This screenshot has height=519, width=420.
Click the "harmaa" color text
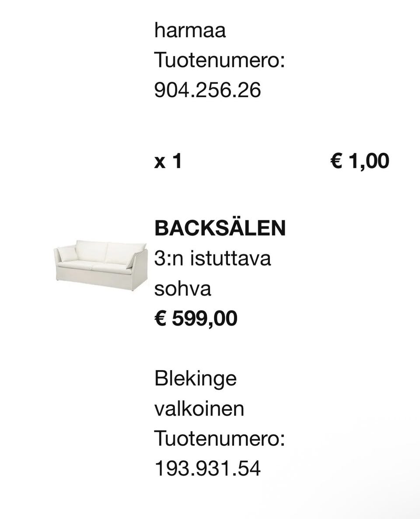(190, 31)
